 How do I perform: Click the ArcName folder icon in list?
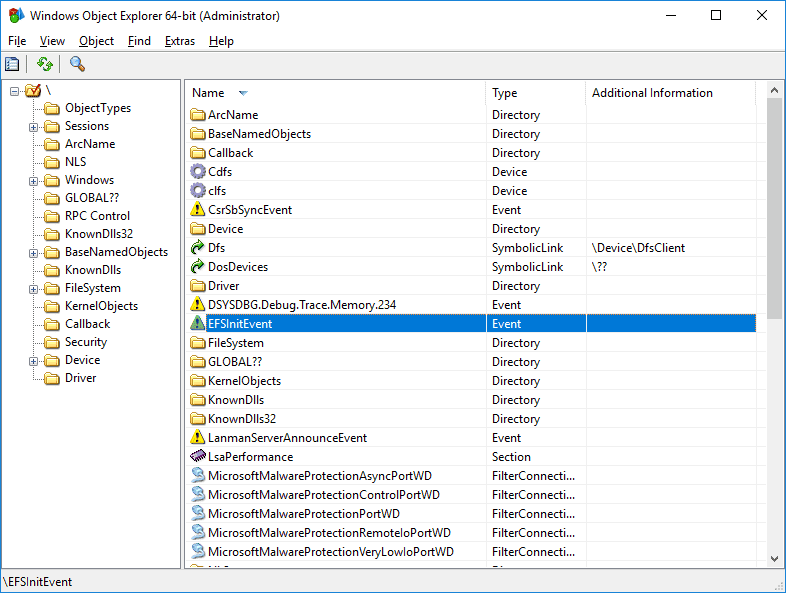198,115
